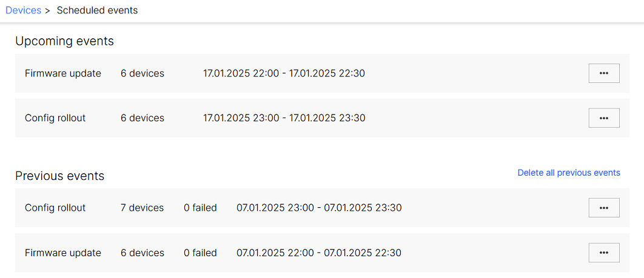Click the 07.01.2025 23:00 - 23:30 time range

tap(319, 208)
